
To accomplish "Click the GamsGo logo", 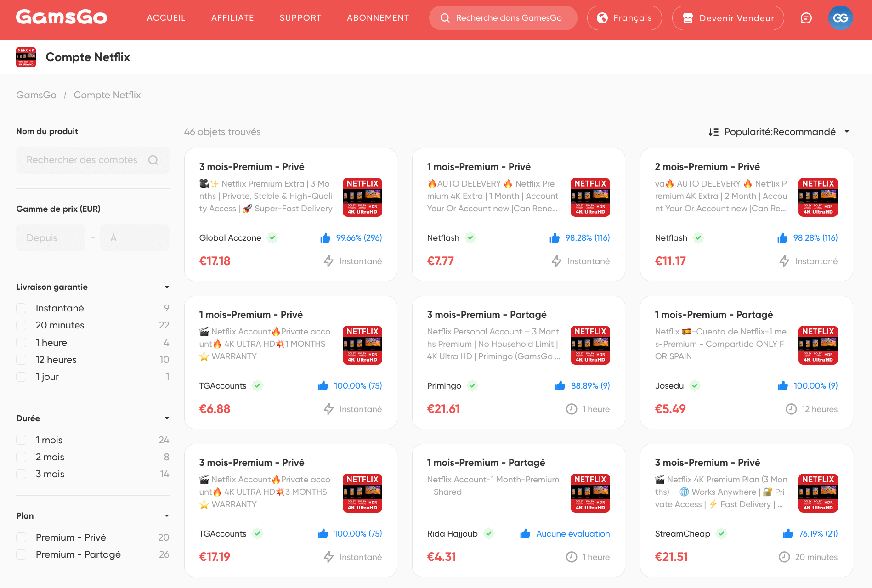I will pyautogui.click(x=61, y=17).
